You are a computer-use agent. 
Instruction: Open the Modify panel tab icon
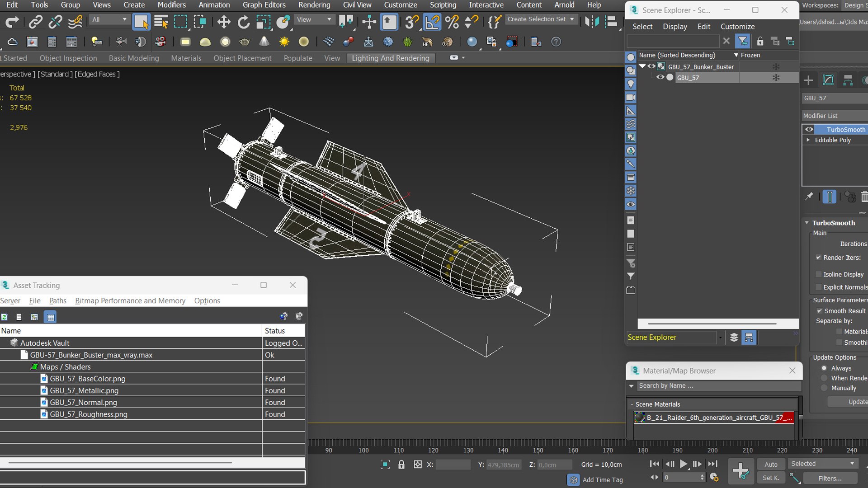[x=828, y=80]
